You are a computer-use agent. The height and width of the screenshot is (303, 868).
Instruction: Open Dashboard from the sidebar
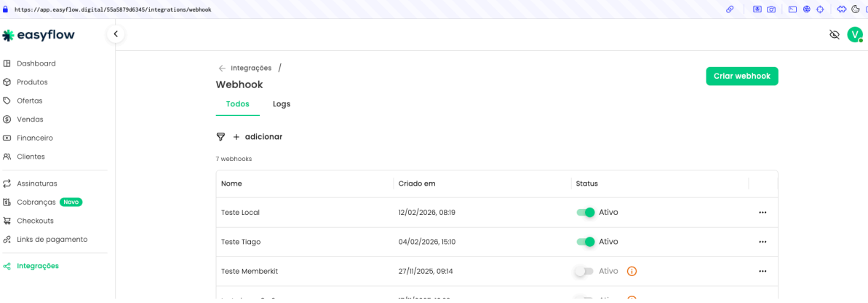[x=36, y=63]
